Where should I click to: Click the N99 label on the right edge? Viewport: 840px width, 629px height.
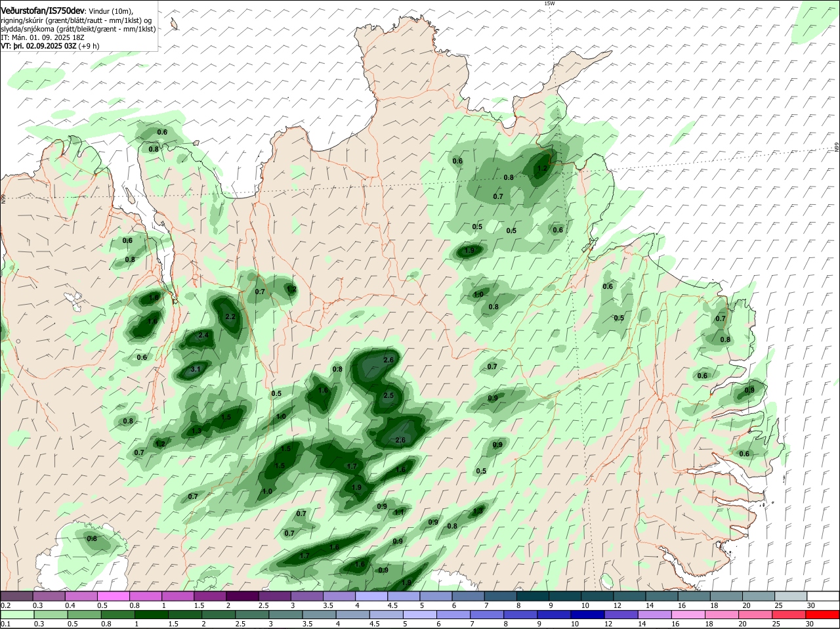point(837,147)
